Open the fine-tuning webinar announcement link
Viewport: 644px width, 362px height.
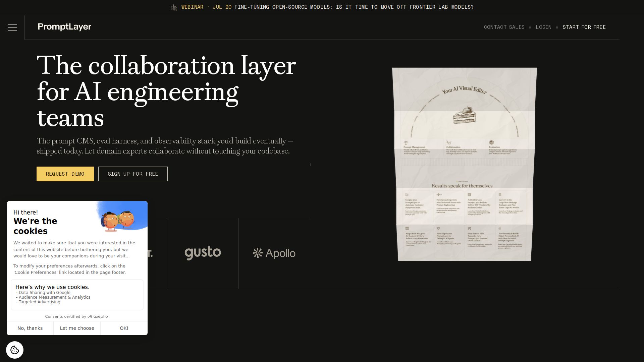point(322,7)
